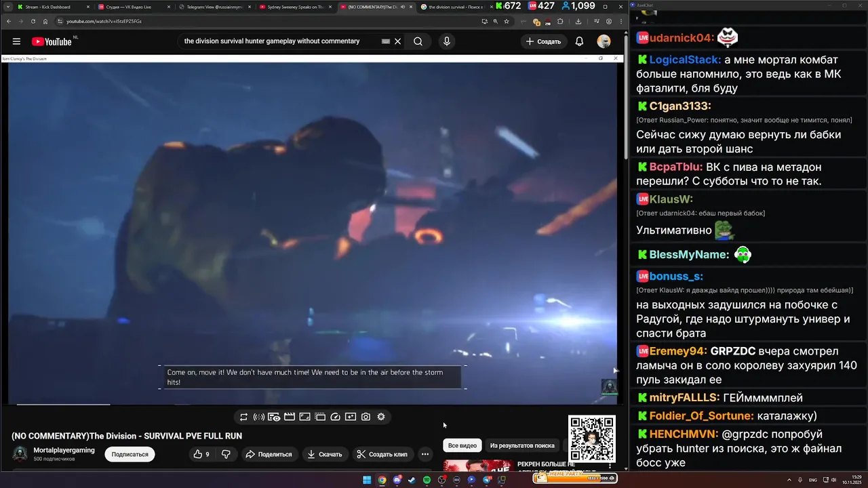Open Telegram from the taskbar
The height and width of the screenshot is (488, 868).
486,480
